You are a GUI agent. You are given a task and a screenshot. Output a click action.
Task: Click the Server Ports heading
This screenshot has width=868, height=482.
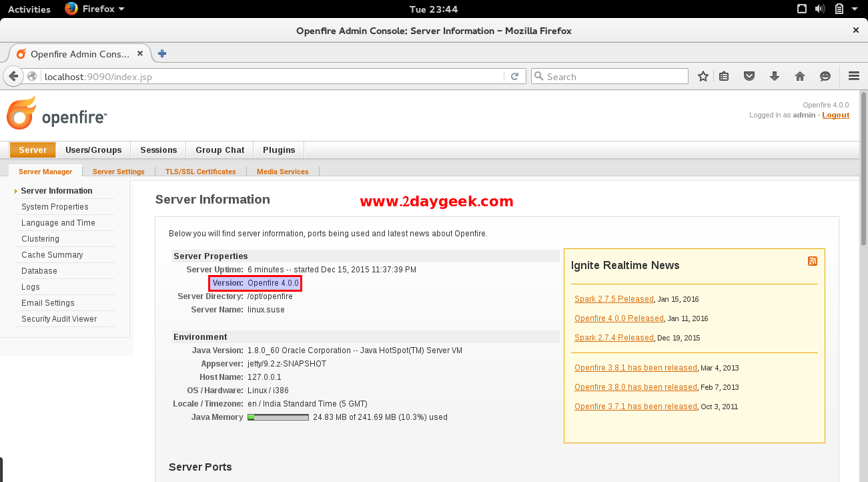pos(200,467)
